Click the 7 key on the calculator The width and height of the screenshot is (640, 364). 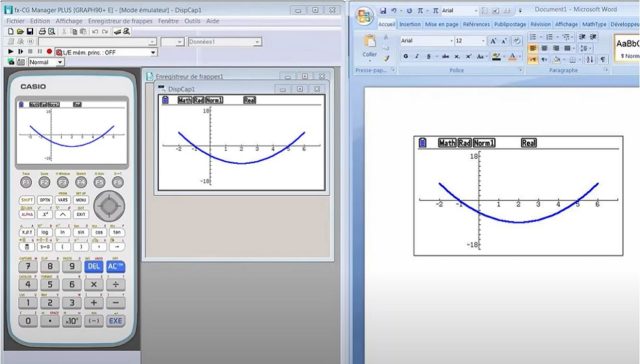28,266
